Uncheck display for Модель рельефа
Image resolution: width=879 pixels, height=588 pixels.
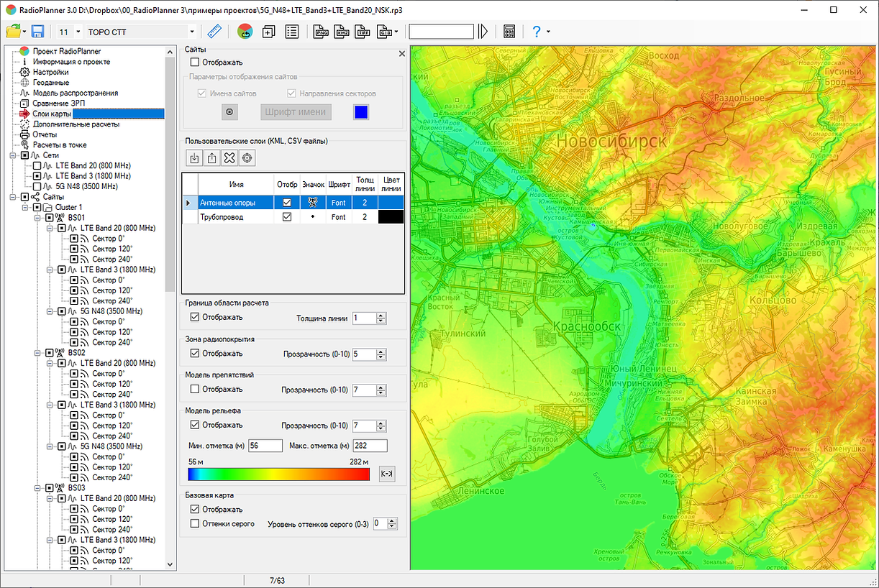(x=195, y=425)
